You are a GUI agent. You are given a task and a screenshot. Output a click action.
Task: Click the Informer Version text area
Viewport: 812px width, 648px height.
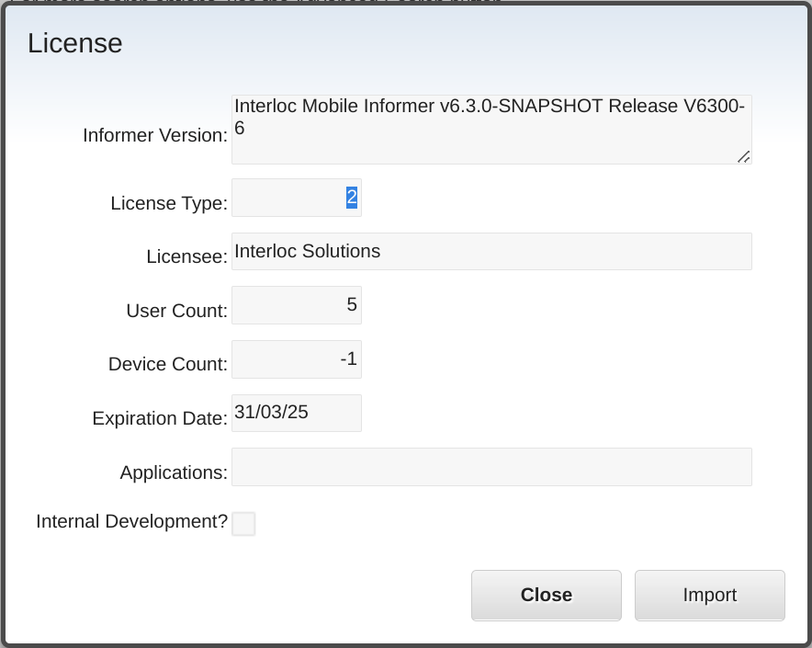pyautogui.click(x=491, y=130)
